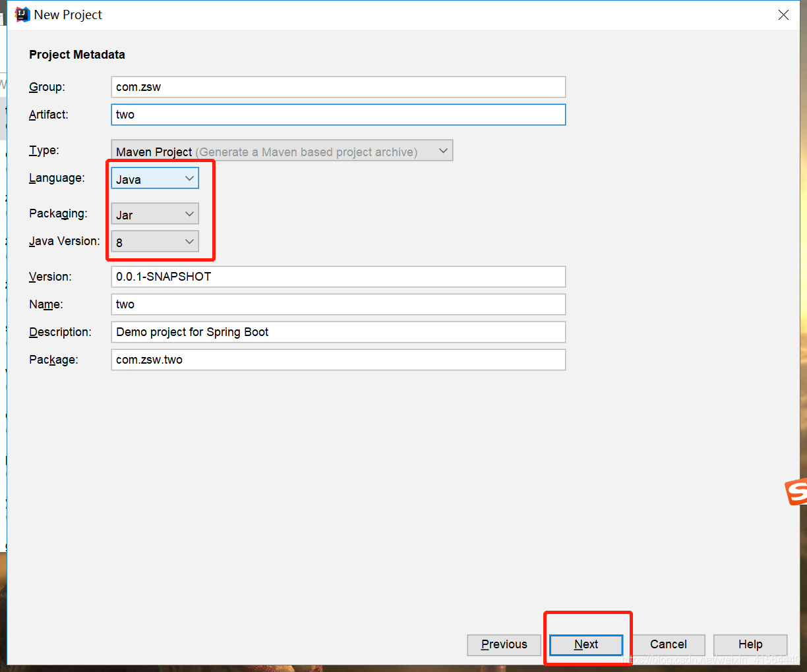Go back with the Previous button
The height and width of the screenshot is (672, 807).
[504, 645]
